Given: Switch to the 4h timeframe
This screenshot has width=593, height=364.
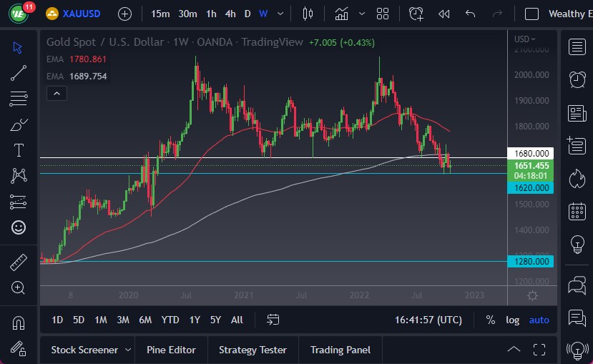Looking at the screenshot, I should tap(230, 14).
